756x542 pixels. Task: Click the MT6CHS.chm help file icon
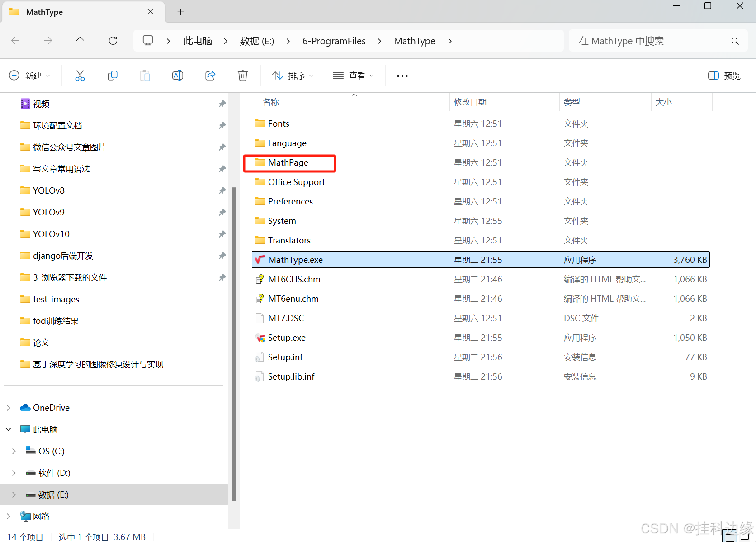[260, 279]
